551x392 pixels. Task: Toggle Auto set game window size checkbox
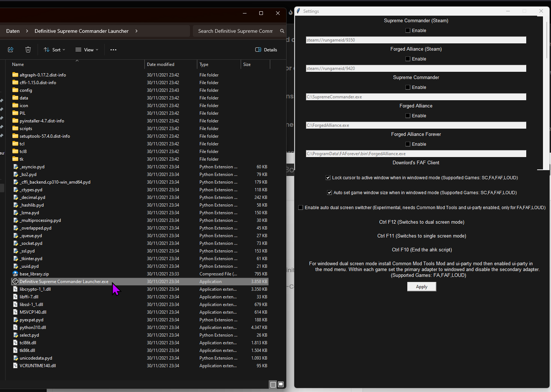click(330, 193)
